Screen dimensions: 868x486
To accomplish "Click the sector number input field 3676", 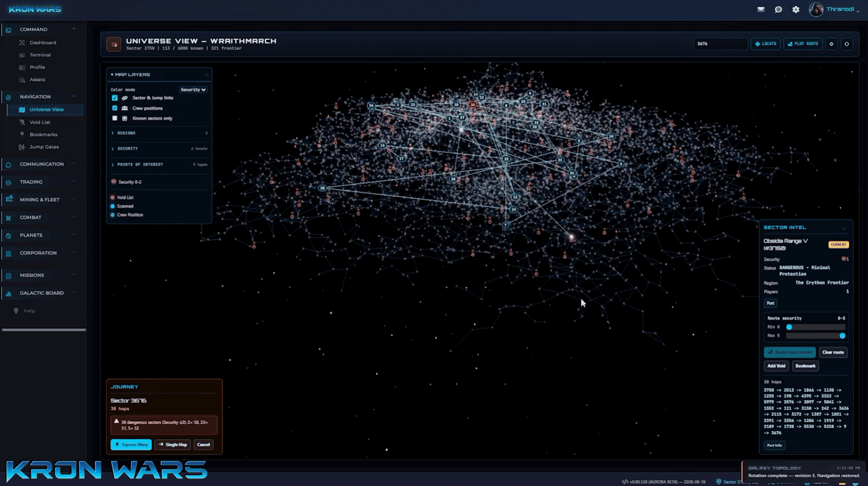I will (x=720, y=44).
